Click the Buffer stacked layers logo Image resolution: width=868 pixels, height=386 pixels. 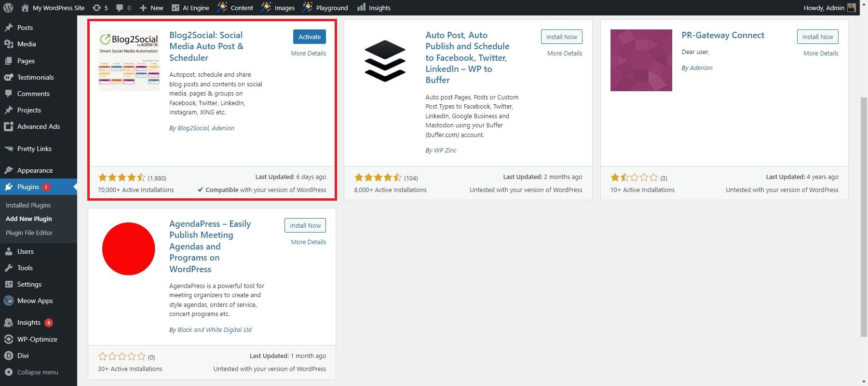385,60
